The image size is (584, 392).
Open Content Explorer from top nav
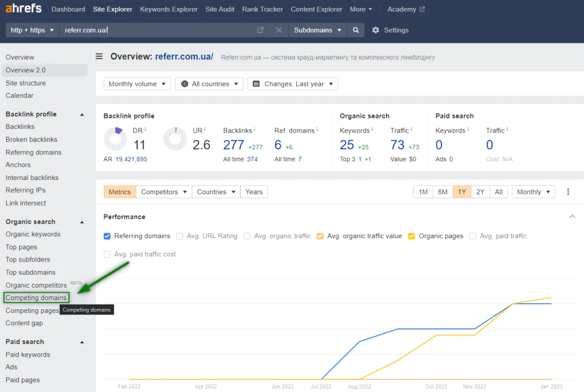pyautogui.click(x=317, y=9)
